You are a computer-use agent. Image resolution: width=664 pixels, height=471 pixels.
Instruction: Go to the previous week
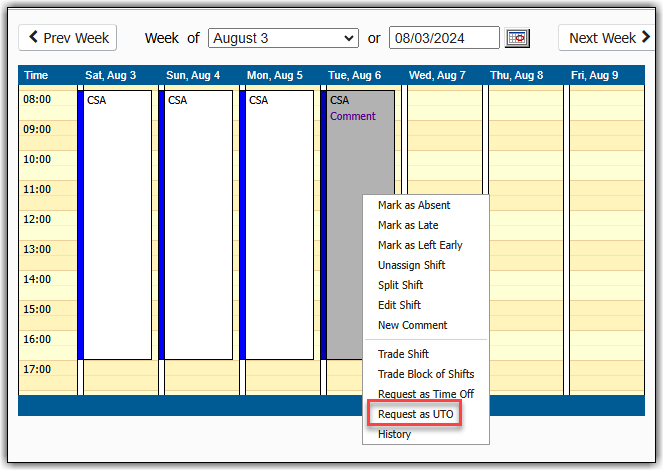(68, 38)
